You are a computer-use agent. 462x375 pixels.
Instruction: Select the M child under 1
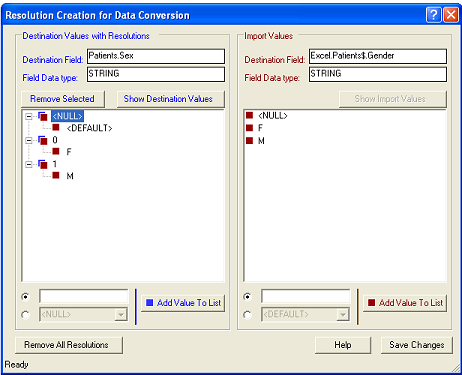70,176
